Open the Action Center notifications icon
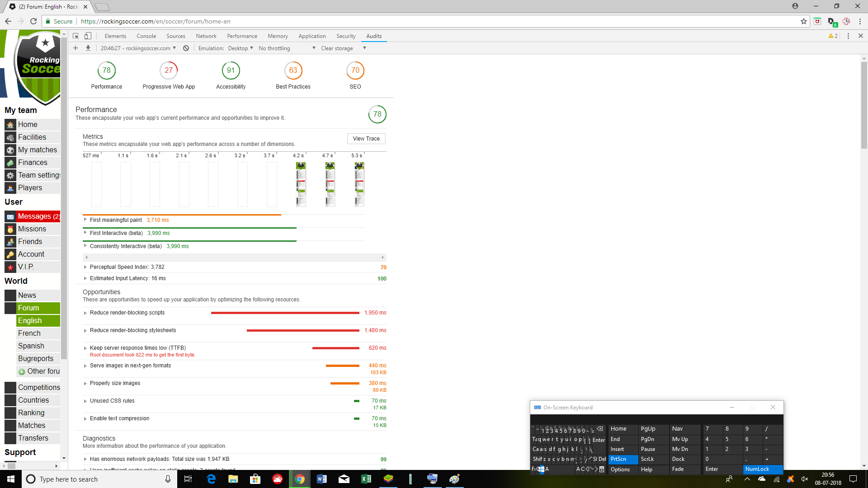Image resolution: width=868 pixels, height=488 pixels. [x=853, y=479]
